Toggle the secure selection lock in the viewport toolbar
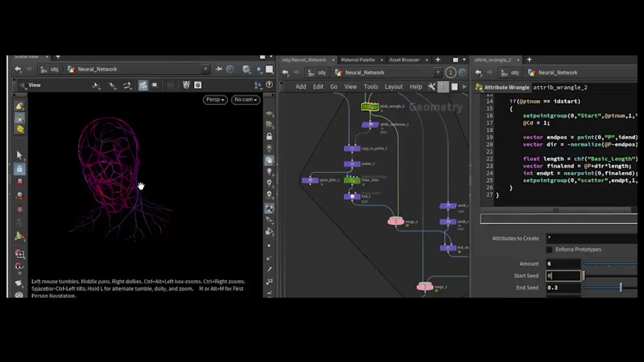The image size is (644, 362). [x=19, y=169]
